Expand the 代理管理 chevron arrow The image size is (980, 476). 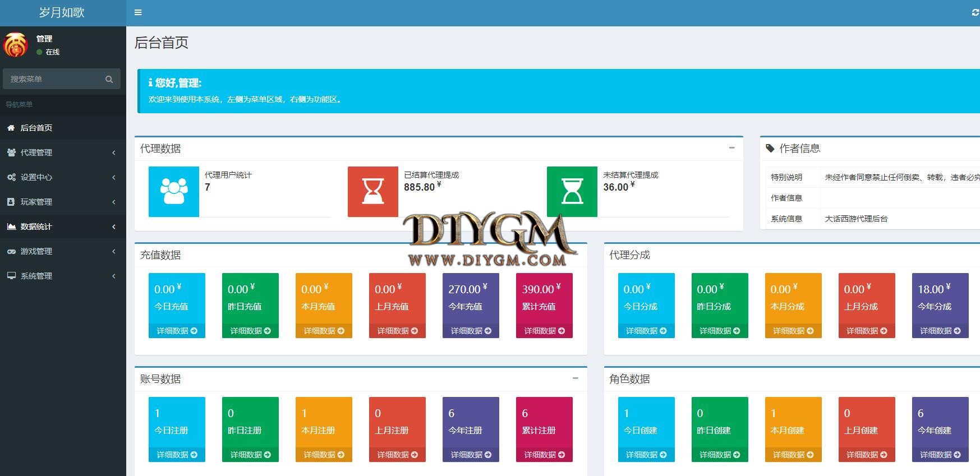pos(114,152)
